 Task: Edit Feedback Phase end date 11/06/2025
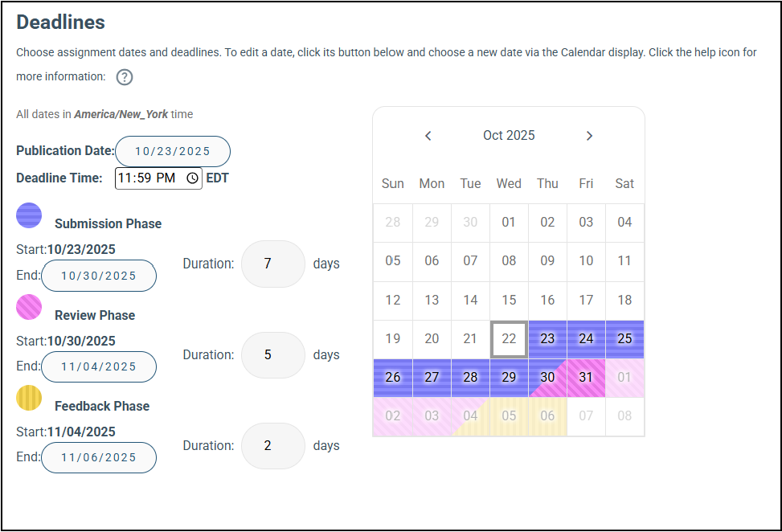click(99, 457)
